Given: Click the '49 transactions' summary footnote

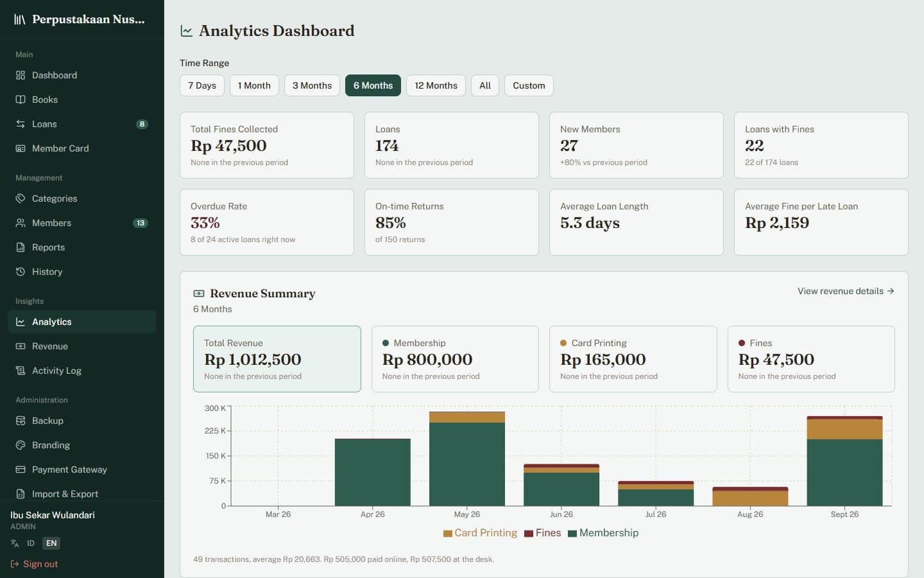Looking at the screenshot, I should (343, 559).
